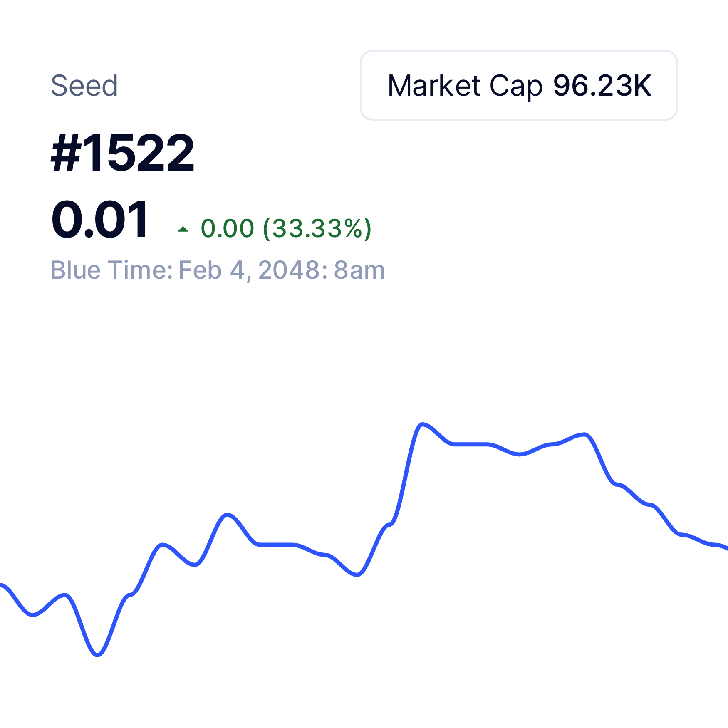Click the chart's small bump near the left edge
This screenshot has width=728, height=728.
pyautogui.click(x=65, y=595)
